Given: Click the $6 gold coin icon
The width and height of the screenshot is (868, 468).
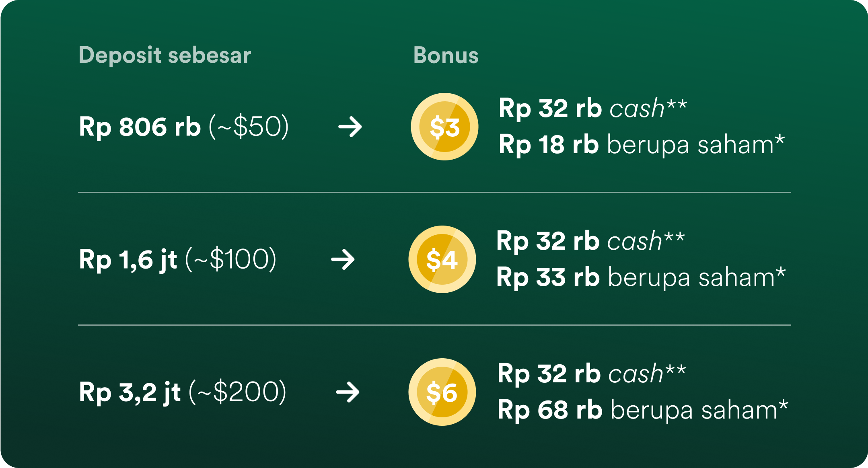Looking at the screenshot, I should click(442, 392).
